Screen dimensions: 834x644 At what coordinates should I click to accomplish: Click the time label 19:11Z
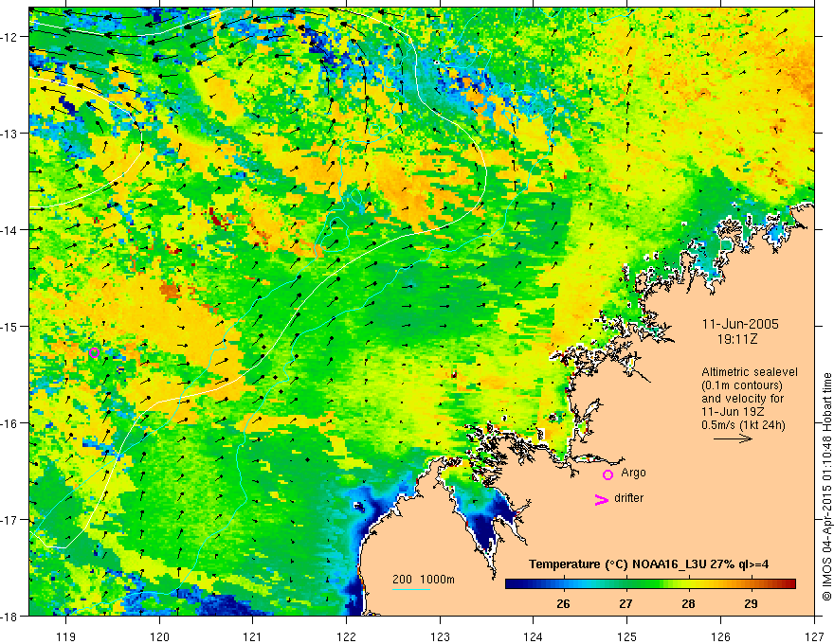click(736, 339)
